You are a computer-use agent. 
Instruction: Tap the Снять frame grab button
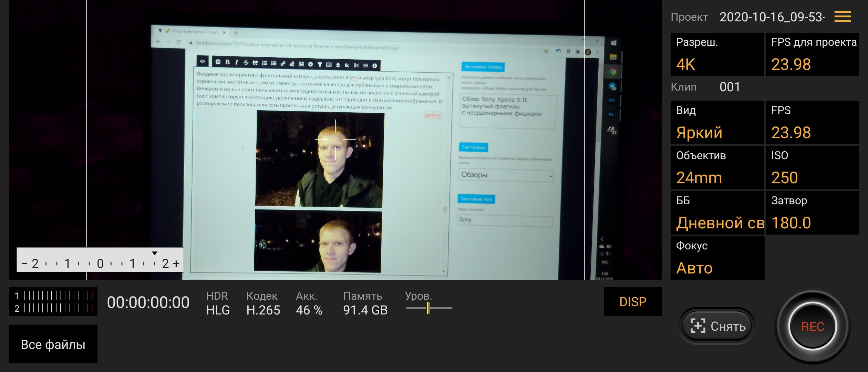tap(717, 326)
